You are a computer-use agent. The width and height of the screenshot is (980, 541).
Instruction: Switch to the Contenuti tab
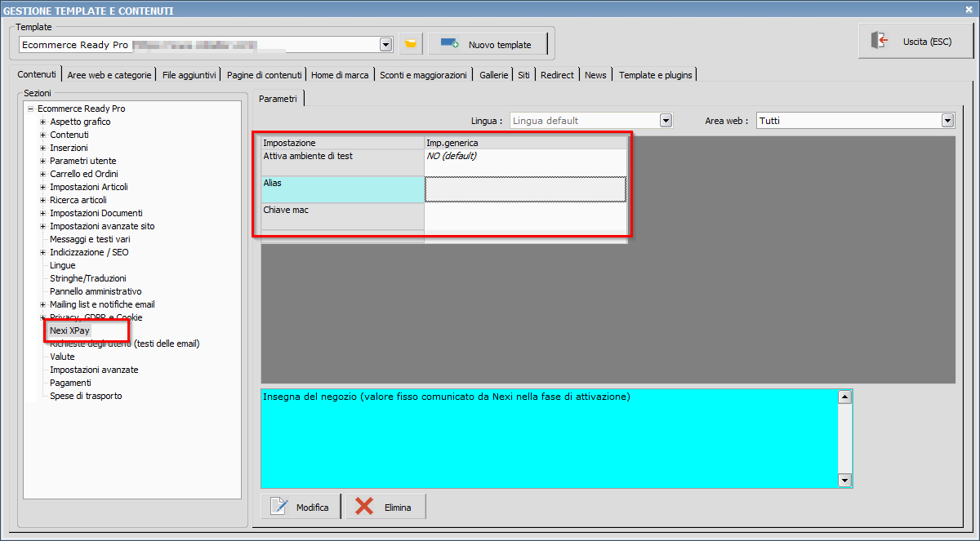[37, 74]
